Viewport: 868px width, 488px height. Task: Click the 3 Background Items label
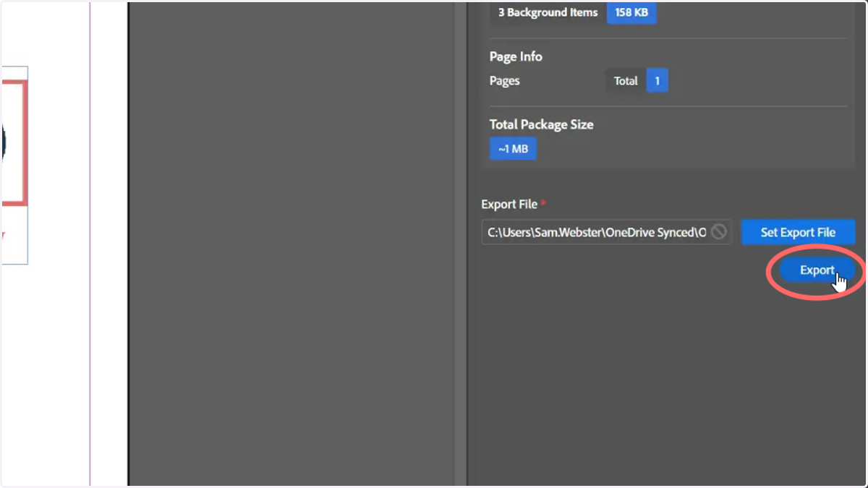click(x=548, y=12)
